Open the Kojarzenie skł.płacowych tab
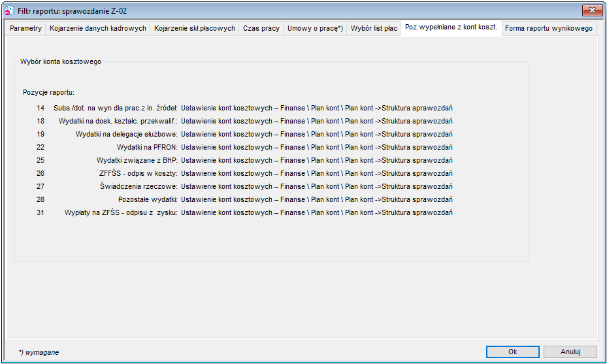607x364 pixels. coord(194,28)
